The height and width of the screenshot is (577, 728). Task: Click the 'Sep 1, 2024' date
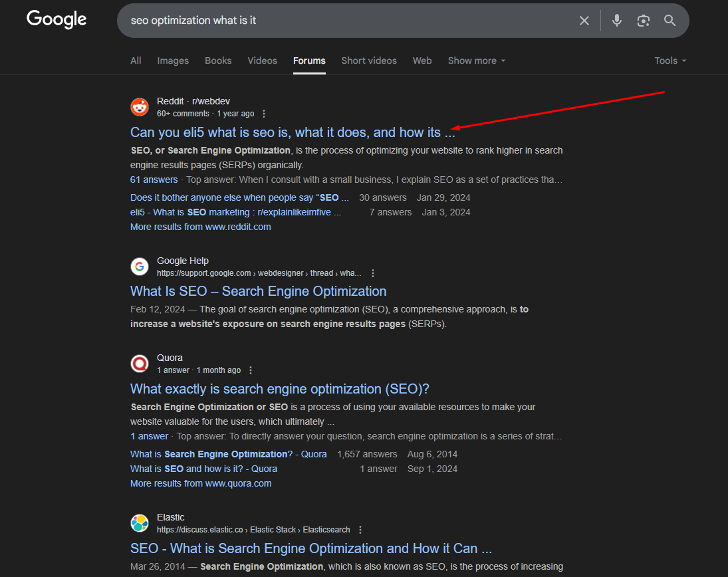click(432, 469)
